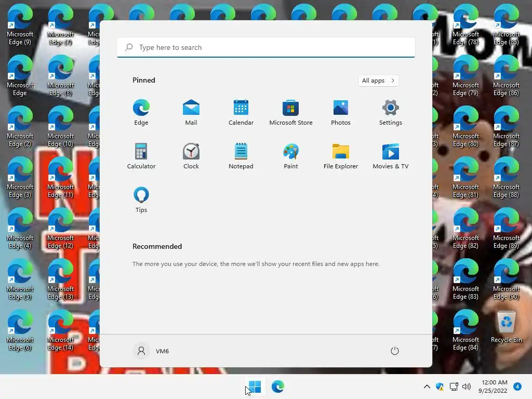Select Microsoft Edge (78) desktop shortcut
This screenshot has height=399, width=532.
pyautogui.click(x=466, y=25)
